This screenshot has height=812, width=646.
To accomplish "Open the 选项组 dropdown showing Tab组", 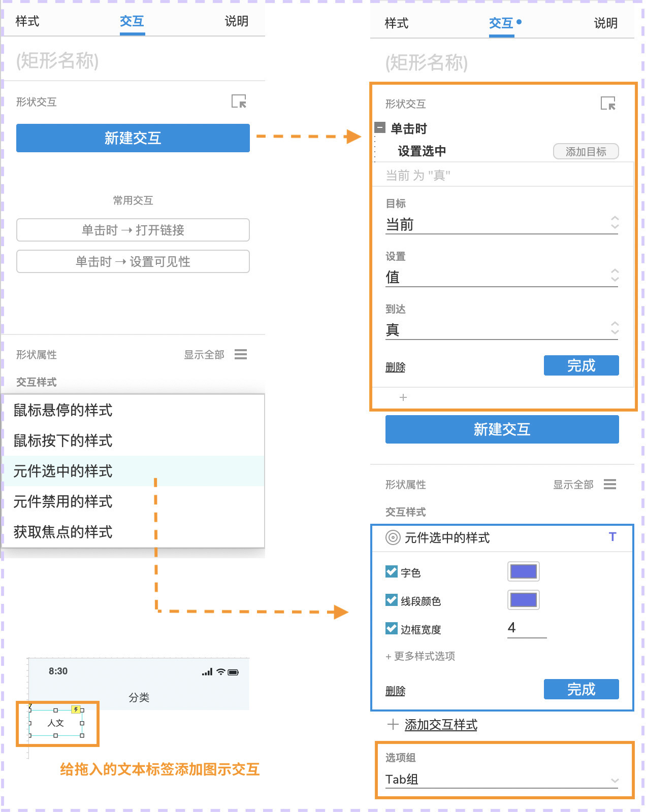I will 502,780.
